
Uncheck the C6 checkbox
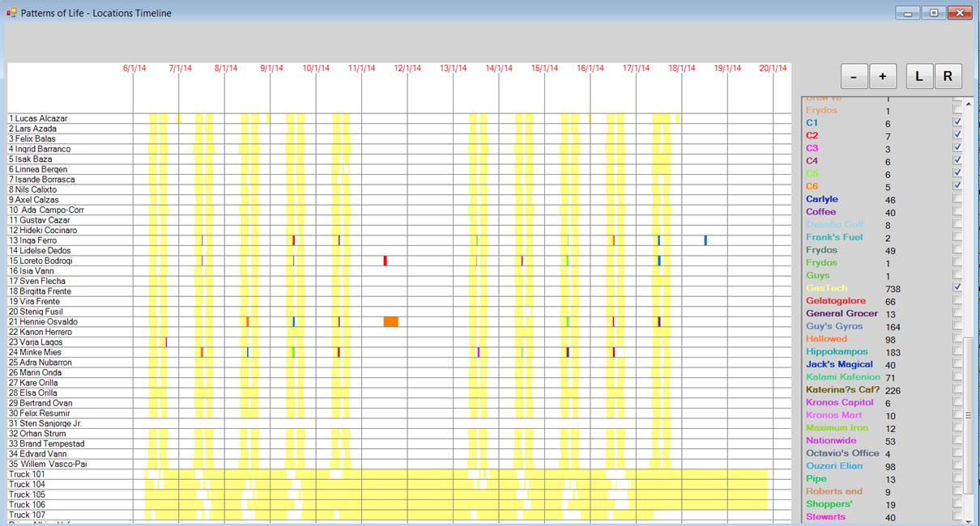click(x=957, y=186)
